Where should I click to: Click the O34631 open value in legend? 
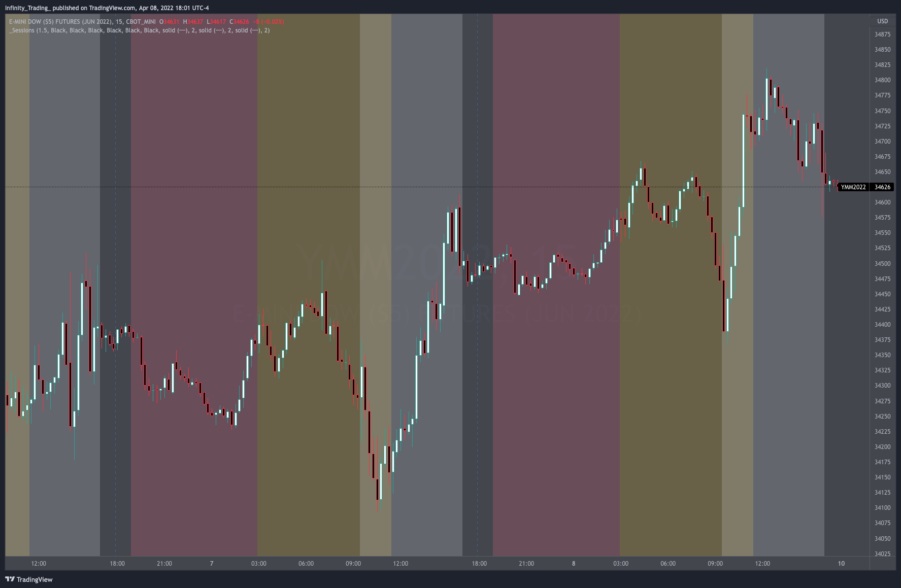[170, 22]
